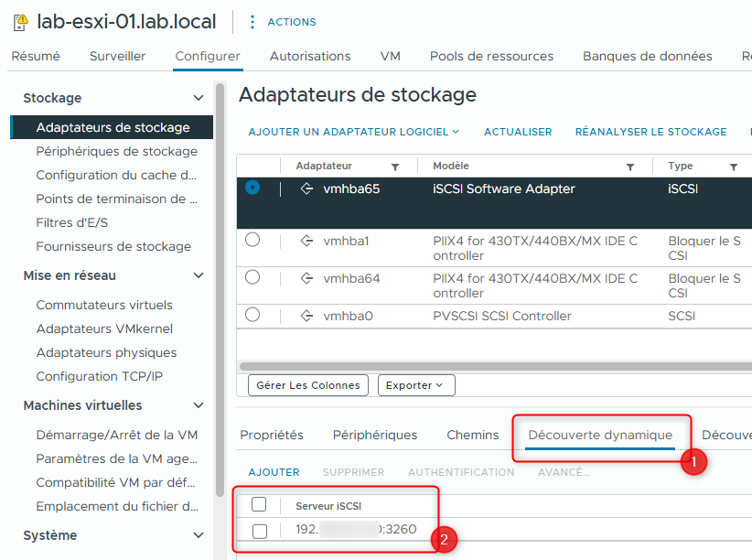The image size is (752, 560).
Task: Check the checkbox for the 192 iSCSI server row
Action: coord(260,530)
